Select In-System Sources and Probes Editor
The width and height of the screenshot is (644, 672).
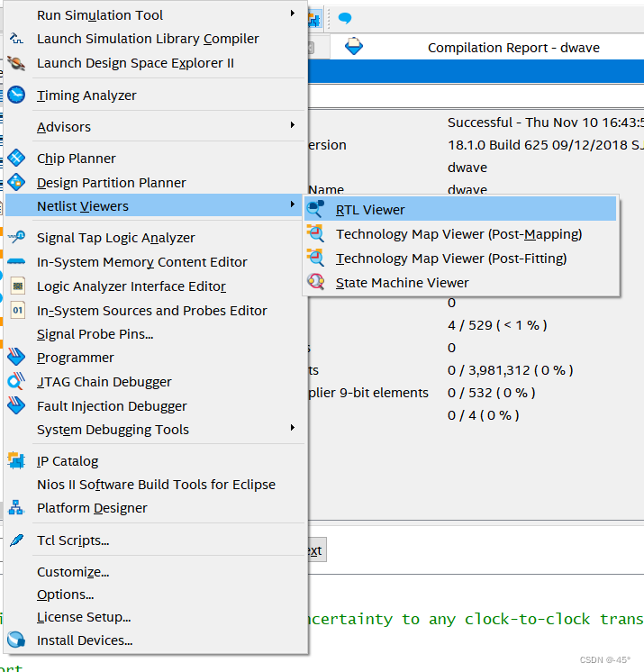(x=154, y=311)
